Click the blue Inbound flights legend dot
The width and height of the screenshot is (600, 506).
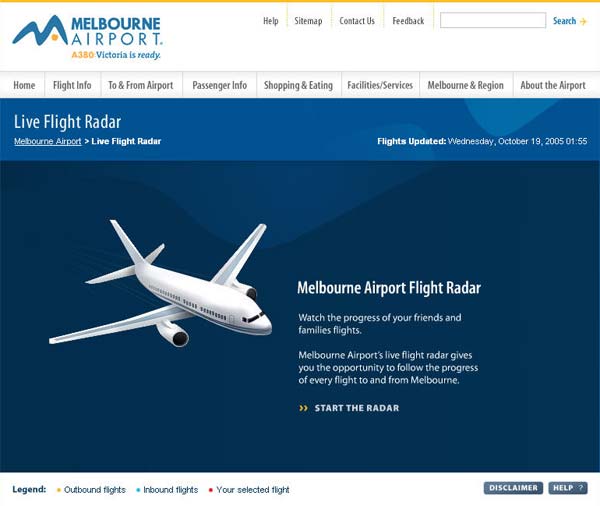pos(138,490)
